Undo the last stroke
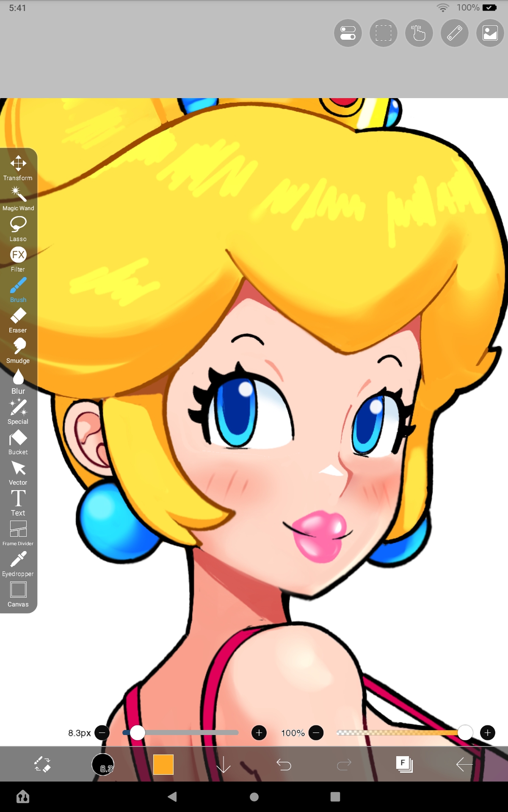This screenshot has height=812, width=508. 284,765
